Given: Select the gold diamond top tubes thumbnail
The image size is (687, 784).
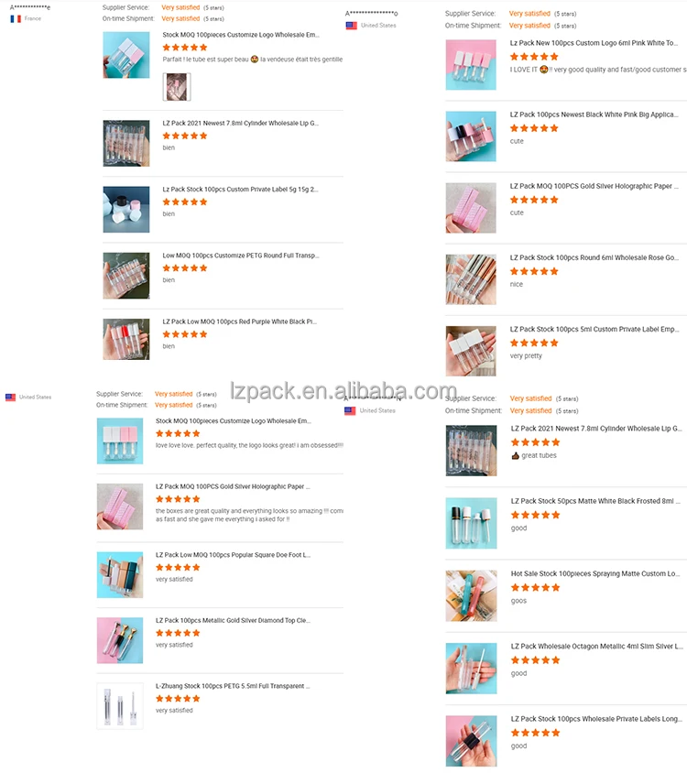Looking at the screenshot, I should tap(120, 640).
